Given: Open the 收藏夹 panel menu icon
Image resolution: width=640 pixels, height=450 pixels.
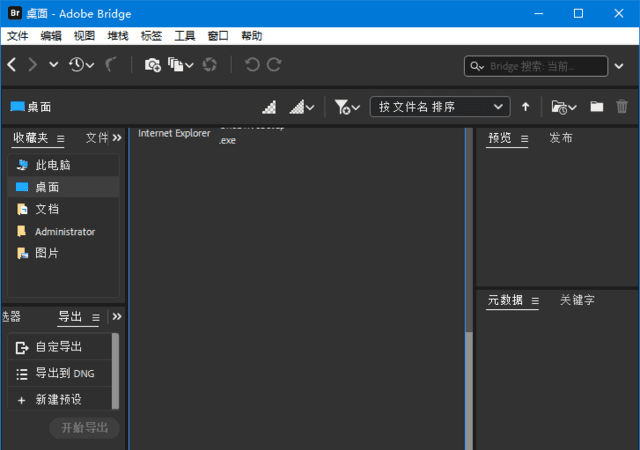Looking at the screenshot, I should pos(60,139).
